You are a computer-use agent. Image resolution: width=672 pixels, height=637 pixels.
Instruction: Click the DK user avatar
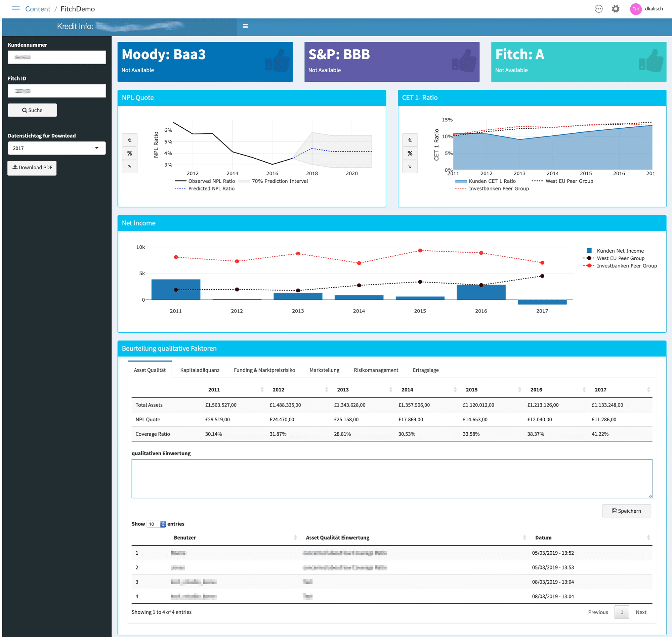click(636, 9)
